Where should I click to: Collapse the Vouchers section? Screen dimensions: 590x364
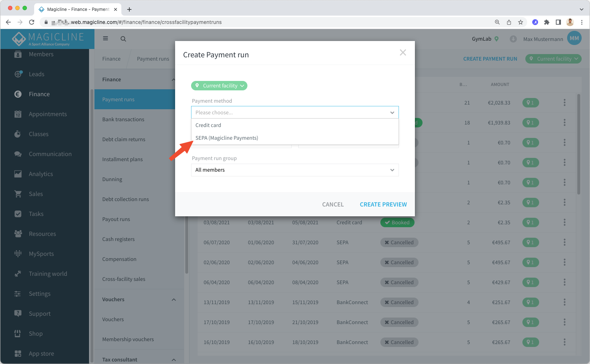tap(174, 300)
